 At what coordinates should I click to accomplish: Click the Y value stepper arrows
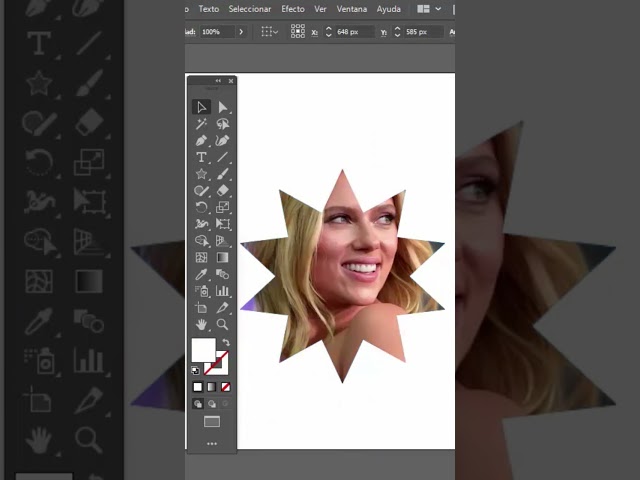(x=397, y=31)
